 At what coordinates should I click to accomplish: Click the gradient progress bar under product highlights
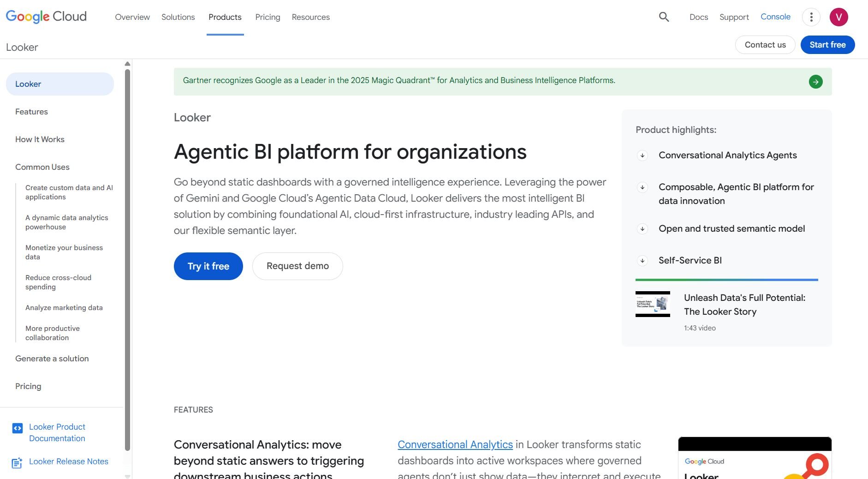tap(726, 280)
